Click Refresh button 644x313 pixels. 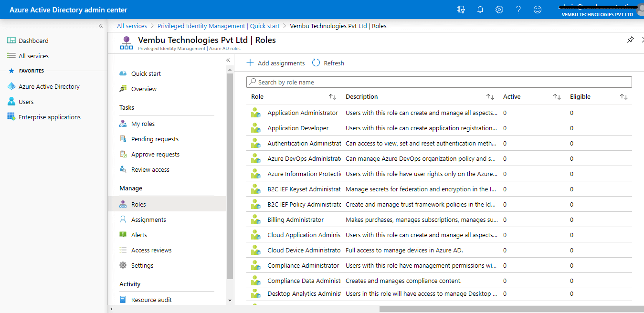tap(328, 63)
